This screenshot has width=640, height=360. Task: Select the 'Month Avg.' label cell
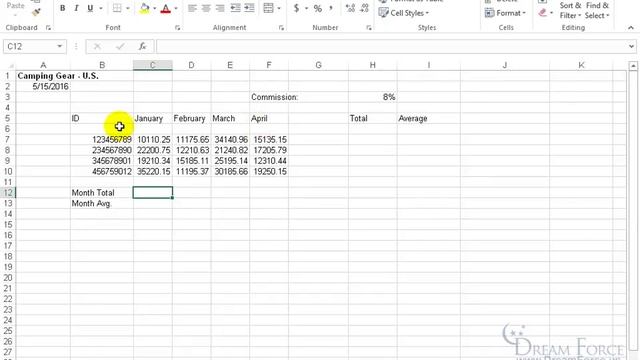[x=102, y=203]
